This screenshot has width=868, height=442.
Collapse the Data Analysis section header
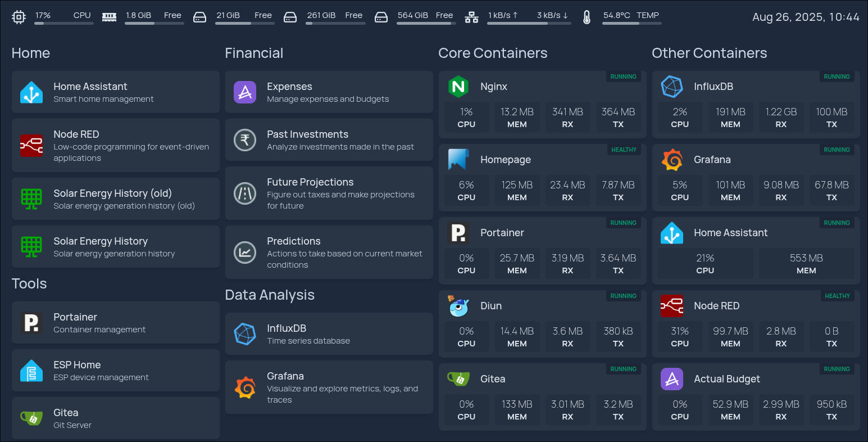(x=270, y=295)
